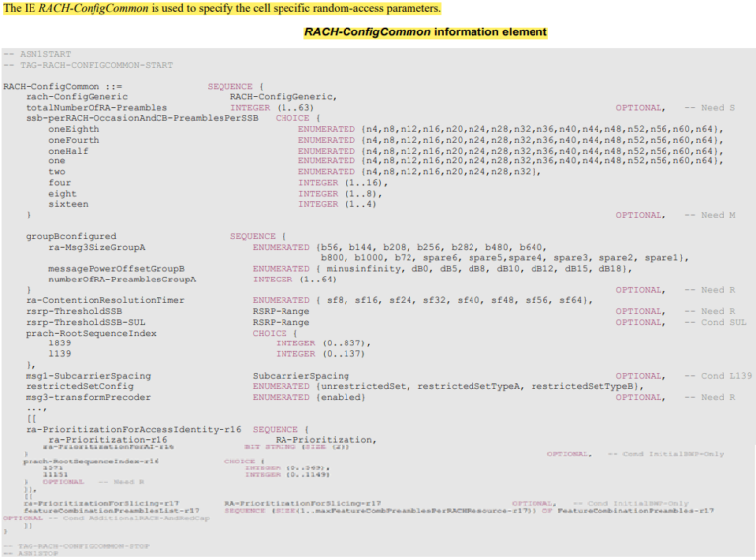The width and height of the screenshot is (756, 560).
Task: Click the highlighted "RACH-ConfigCommon information element" heading
Action: (x=425, y=32)
